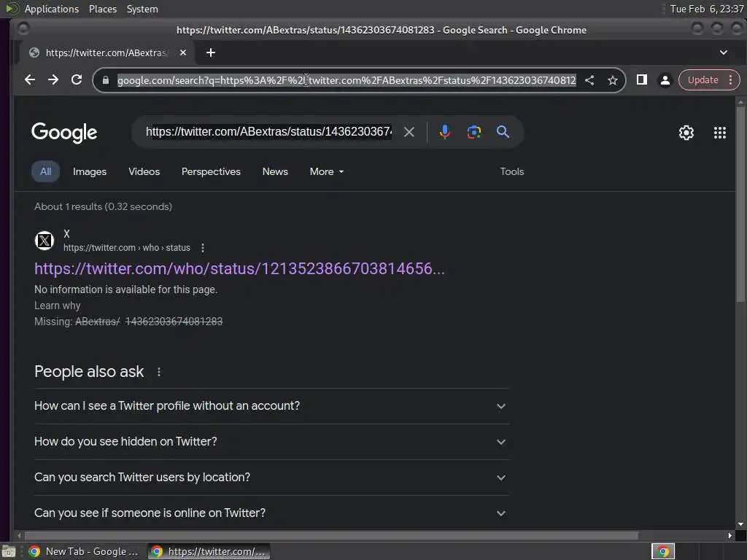Switch to Images results
Screen dimensions: 747x560
(x=90, y=171)
